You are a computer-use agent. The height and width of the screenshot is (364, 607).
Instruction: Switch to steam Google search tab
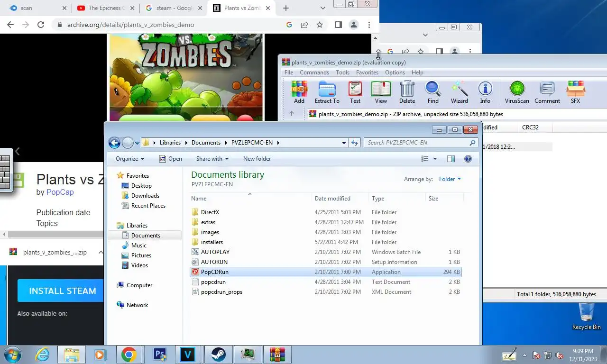[174, 8]
